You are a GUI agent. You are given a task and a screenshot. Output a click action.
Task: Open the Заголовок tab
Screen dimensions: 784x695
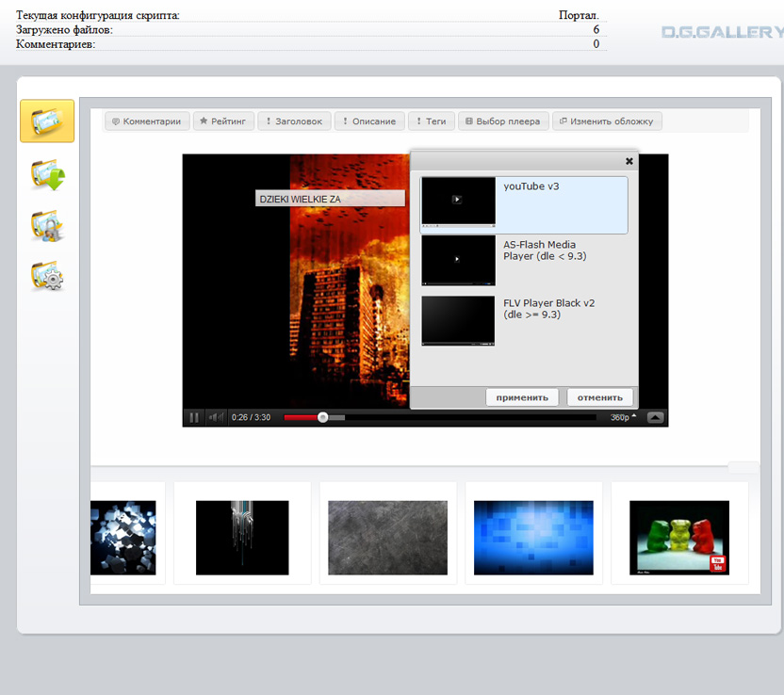294,121
